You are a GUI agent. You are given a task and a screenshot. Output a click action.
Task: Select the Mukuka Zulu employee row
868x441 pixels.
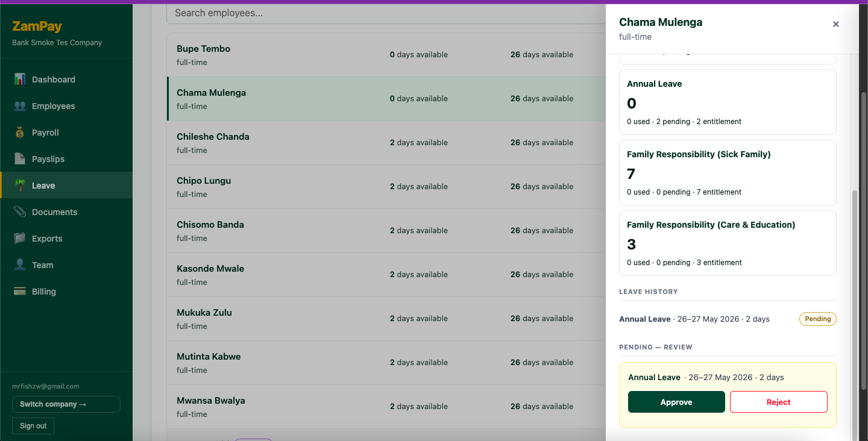pyautogui.click(x=386, y=319)
